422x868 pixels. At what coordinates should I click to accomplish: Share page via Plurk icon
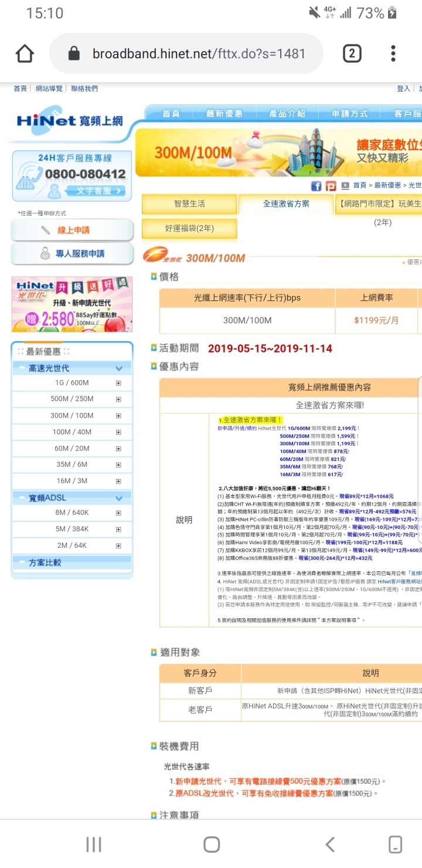coord(331,186)
